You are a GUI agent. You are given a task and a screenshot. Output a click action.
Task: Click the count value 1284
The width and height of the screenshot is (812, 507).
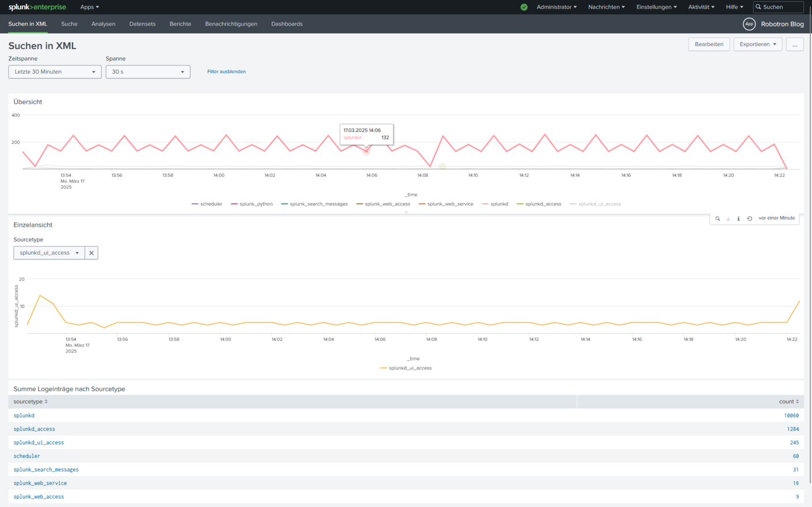pyautogui.click(x=793, y=429)
